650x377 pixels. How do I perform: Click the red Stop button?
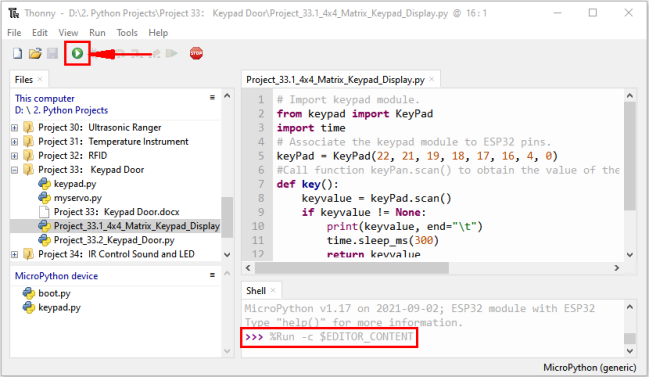pyautogui.click(x=196, y=54)
